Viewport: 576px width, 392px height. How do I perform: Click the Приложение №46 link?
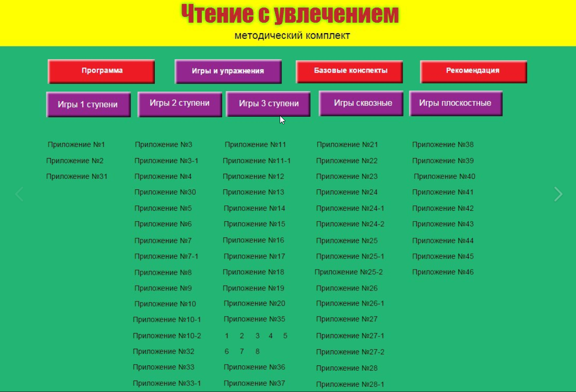(443, 272)
